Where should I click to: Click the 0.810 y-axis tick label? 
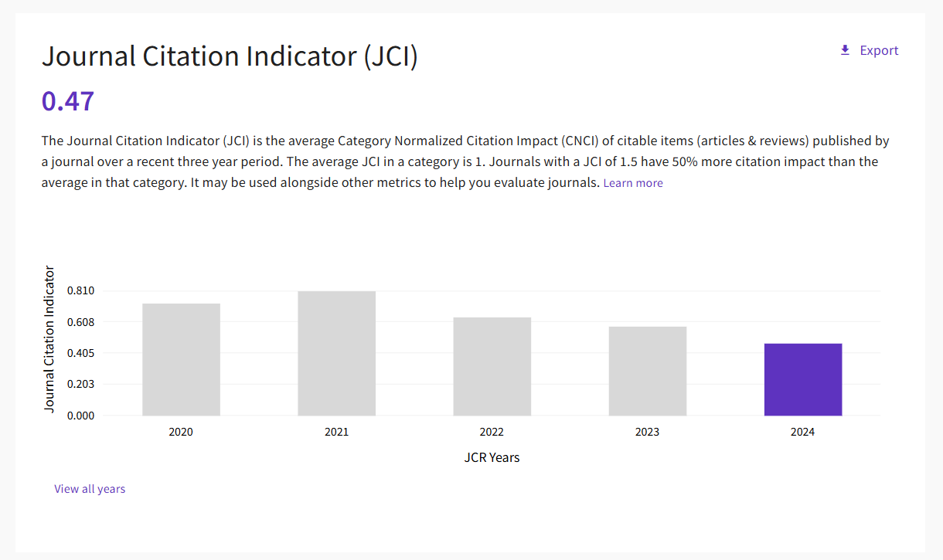coord(80,290)
